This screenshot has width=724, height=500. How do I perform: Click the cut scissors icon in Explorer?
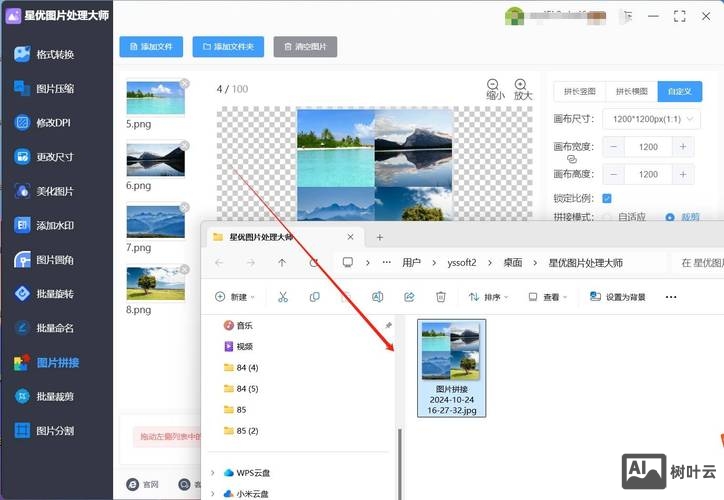[x=283, y=297]
